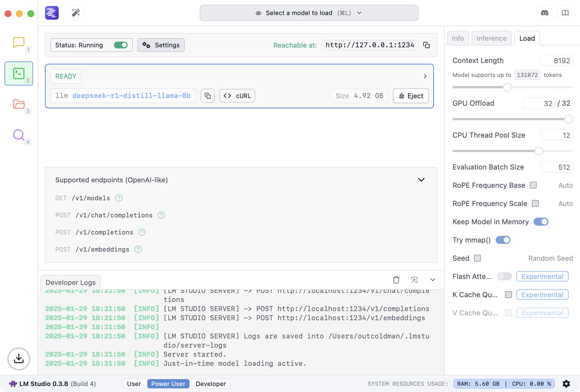Toggle the Try mmap() switch
The height and width of the screenshot is (392, 580).
[503, 240]
